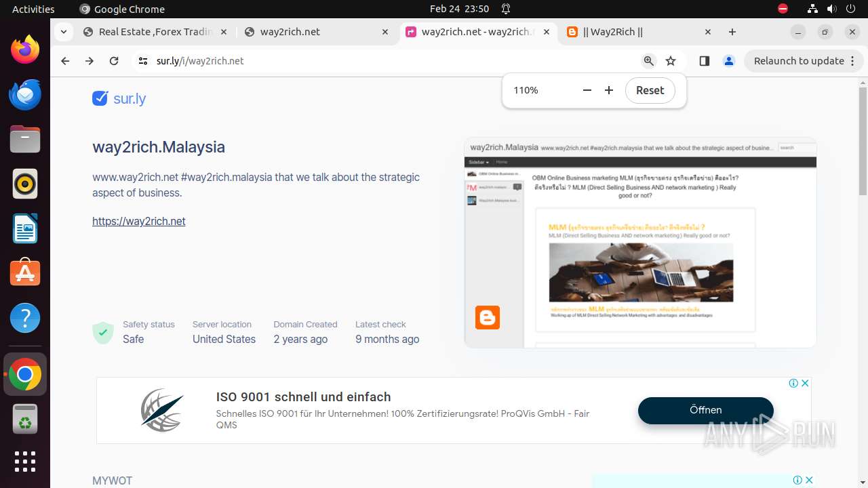This screenshot has height=488, width=868.
Task: Launch Thunderbird mail from the dock
Action: [25, 94]
